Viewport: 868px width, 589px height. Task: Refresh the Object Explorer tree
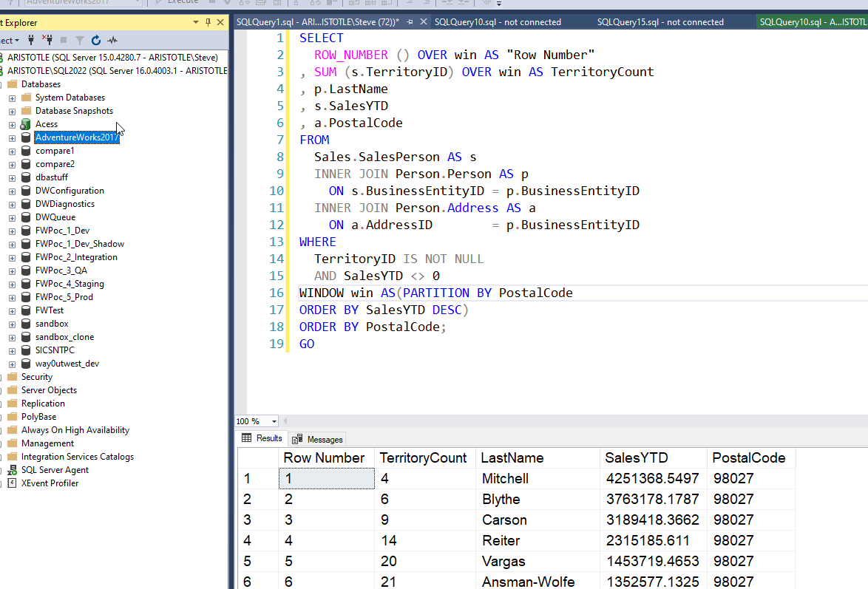pos(96,40)
